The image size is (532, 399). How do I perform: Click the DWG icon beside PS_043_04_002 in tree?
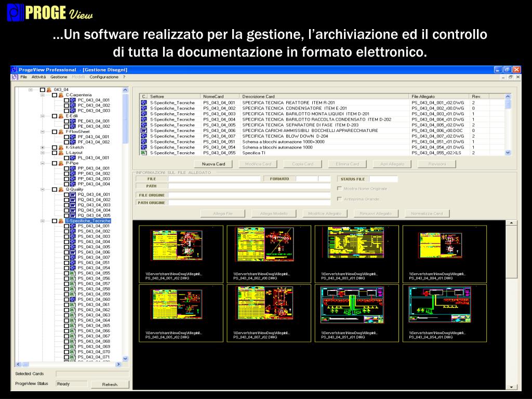point(73,231)
